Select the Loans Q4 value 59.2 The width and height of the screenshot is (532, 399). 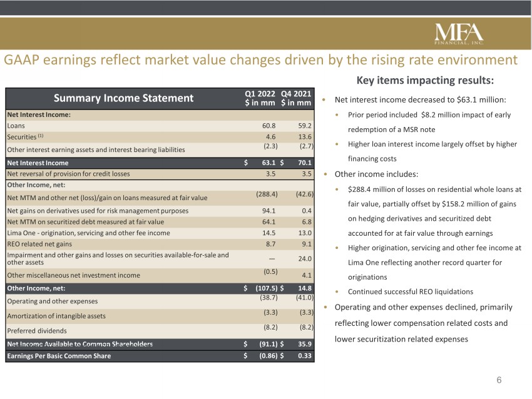[305, 126]
